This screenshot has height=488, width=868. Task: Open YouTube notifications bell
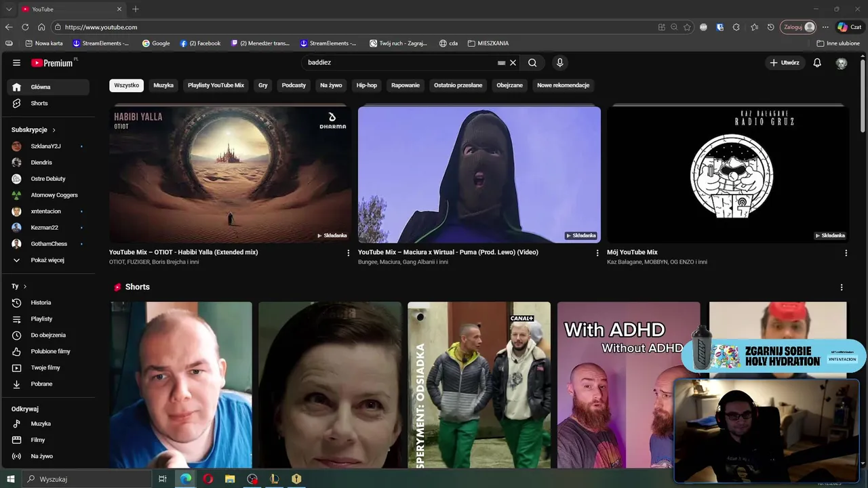[x=817, y=62]
